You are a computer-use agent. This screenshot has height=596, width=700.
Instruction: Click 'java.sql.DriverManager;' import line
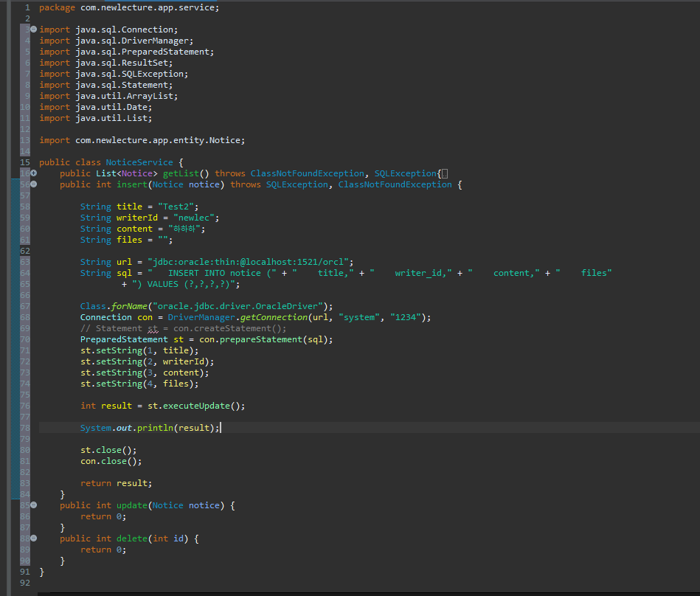(134, 41)
